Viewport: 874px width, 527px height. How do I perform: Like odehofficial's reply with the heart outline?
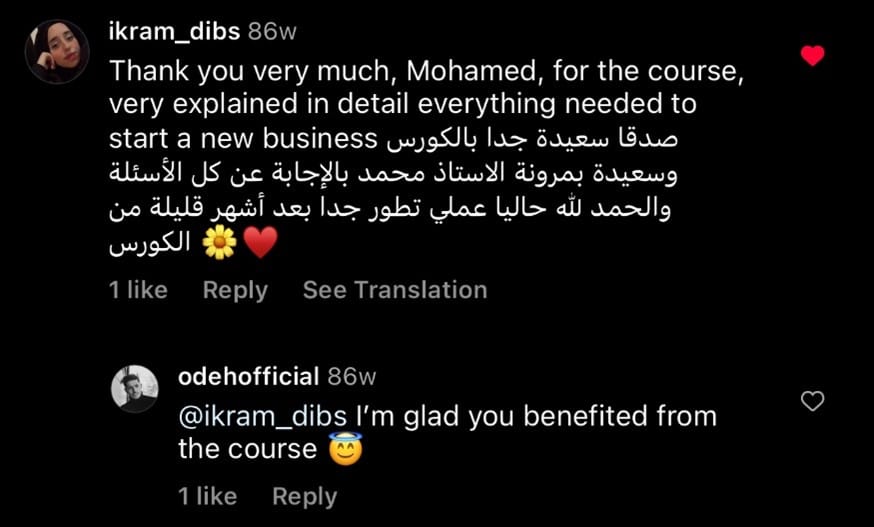pyautogui.click(x=814, y=401)
